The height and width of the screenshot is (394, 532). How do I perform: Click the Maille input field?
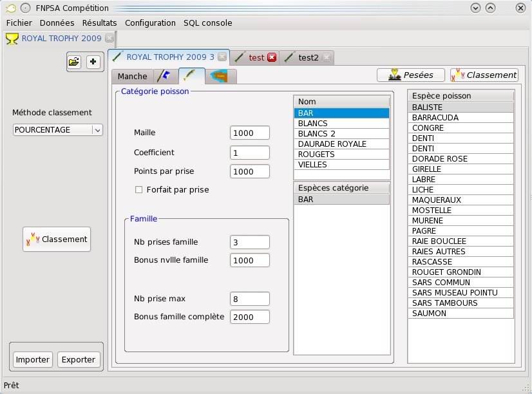point(249,133)
